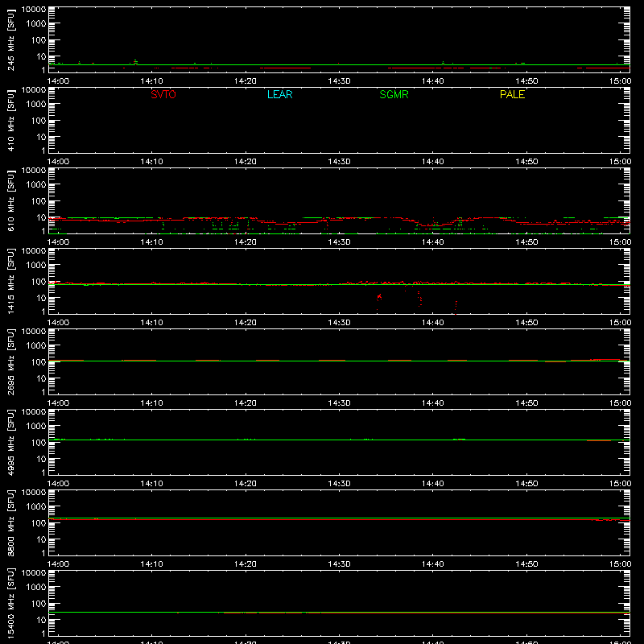Click the 10 y-tick of 15400 MHz panel

point(41,620)
